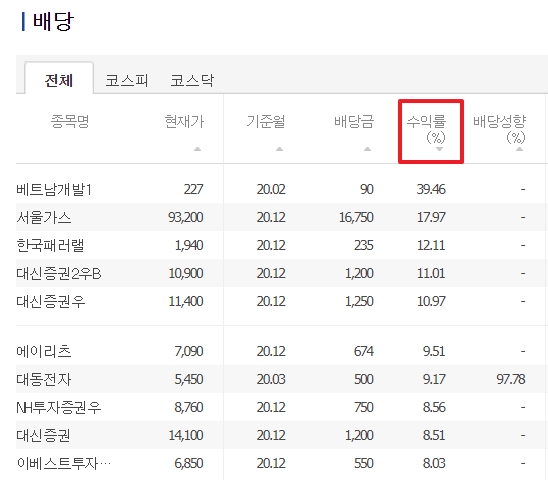Sort by 배당금 arrow icon
The image size is (548, 480).
coord(367,149)
